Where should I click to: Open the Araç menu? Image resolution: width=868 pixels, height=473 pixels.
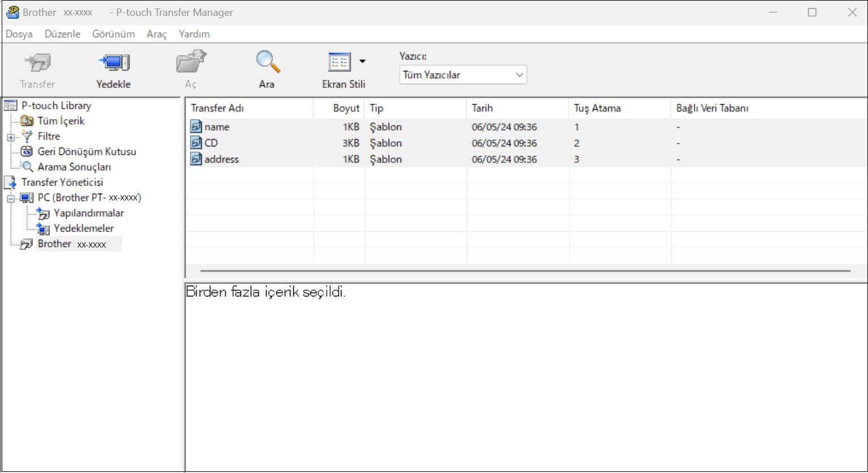click(157, 34)
